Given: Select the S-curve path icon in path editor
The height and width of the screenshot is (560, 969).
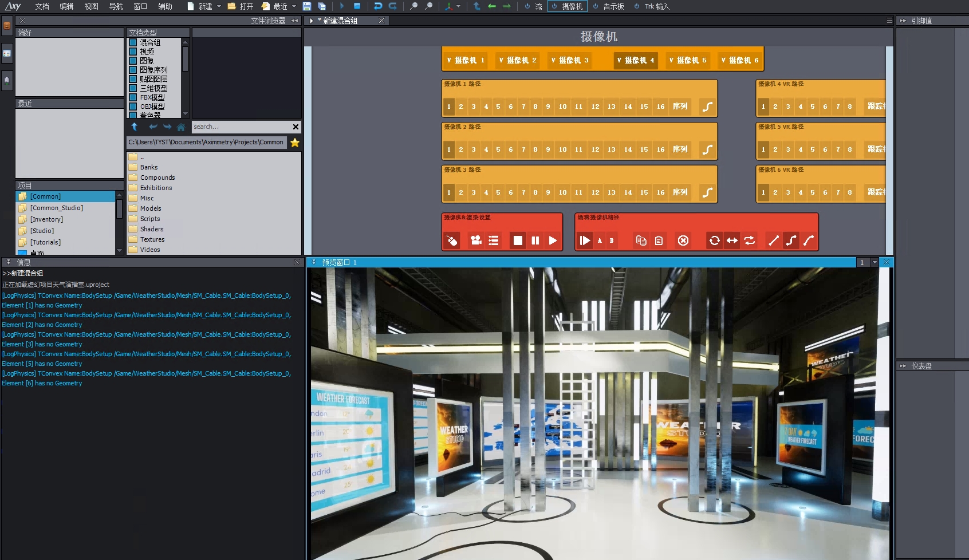Looking at the screenshot, I should pos(791,240).
